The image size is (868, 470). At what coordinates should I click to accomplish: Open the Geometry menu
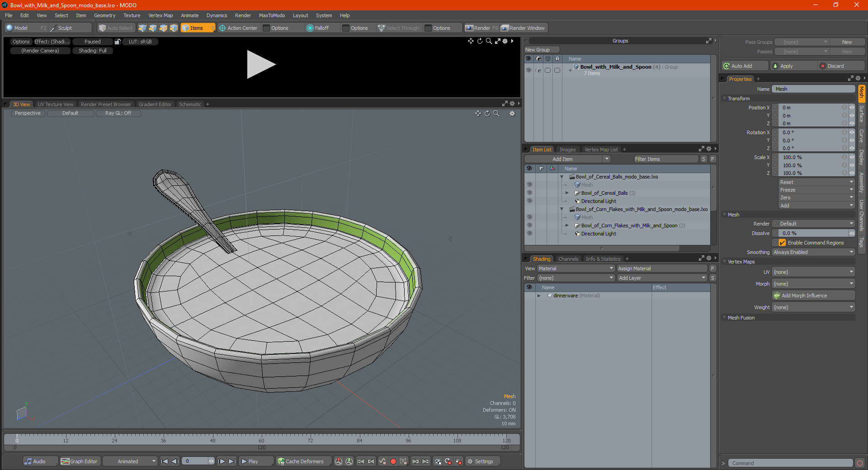[104, 15]
